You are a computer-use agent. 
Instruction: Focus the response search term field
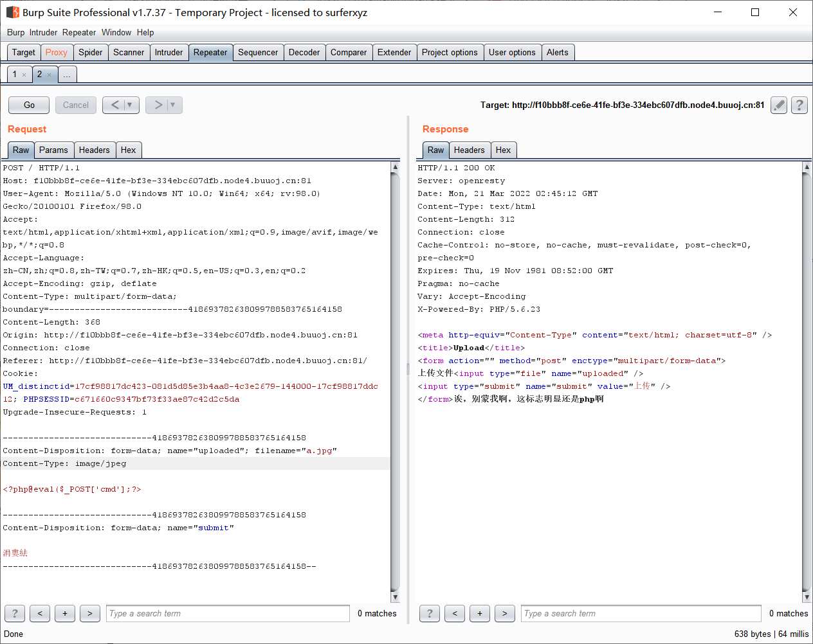[x=641, y=614]
